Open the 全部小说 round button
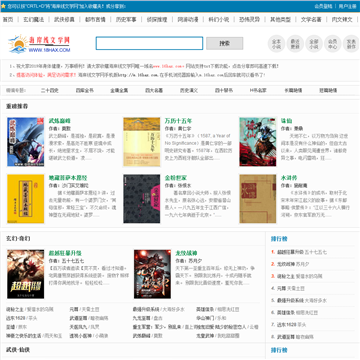The height and width of the screenshot is (360, 360). pos(314,44)
